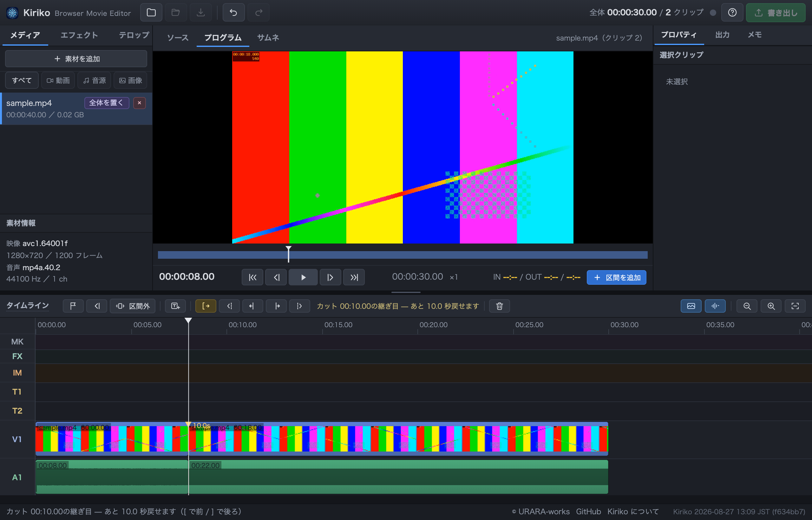Click the FX track label
The image size is (812, 520).
pyautogui.click(x=17, y=356)
